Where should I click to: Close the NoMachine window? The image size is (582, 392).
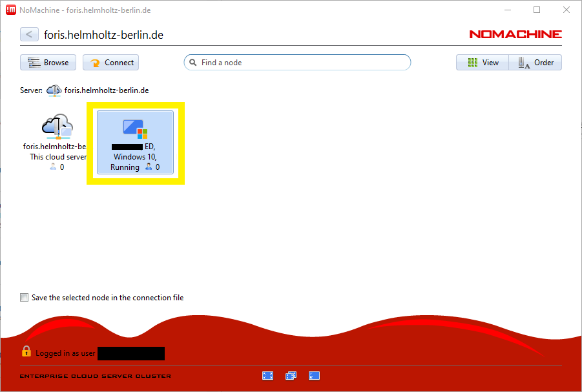pos(566,10)
